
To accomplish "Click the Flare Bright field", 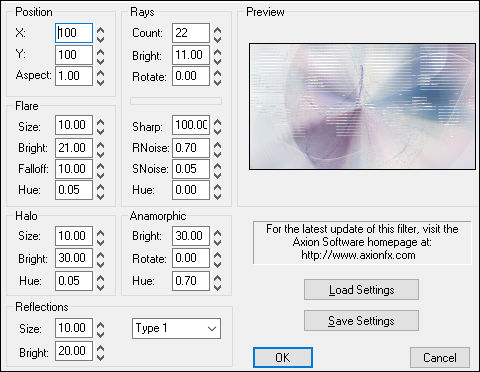I will pos(74,148).
